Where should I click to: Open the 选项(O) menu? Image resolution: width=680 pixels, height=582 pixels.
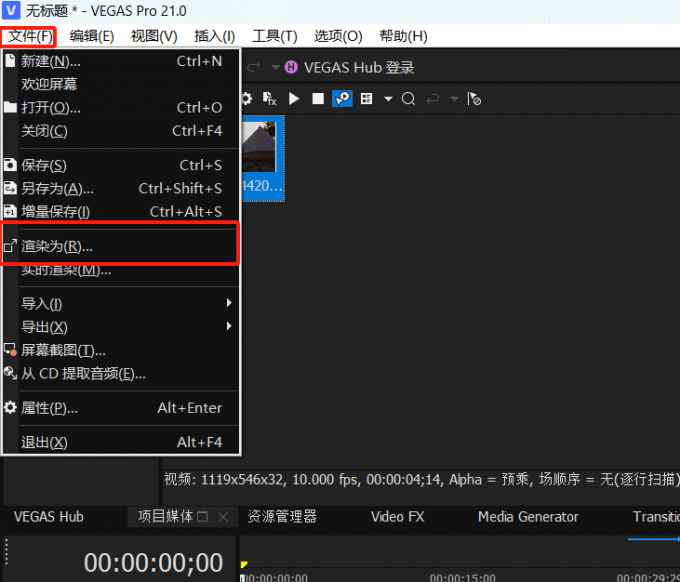tap(338, 36)
